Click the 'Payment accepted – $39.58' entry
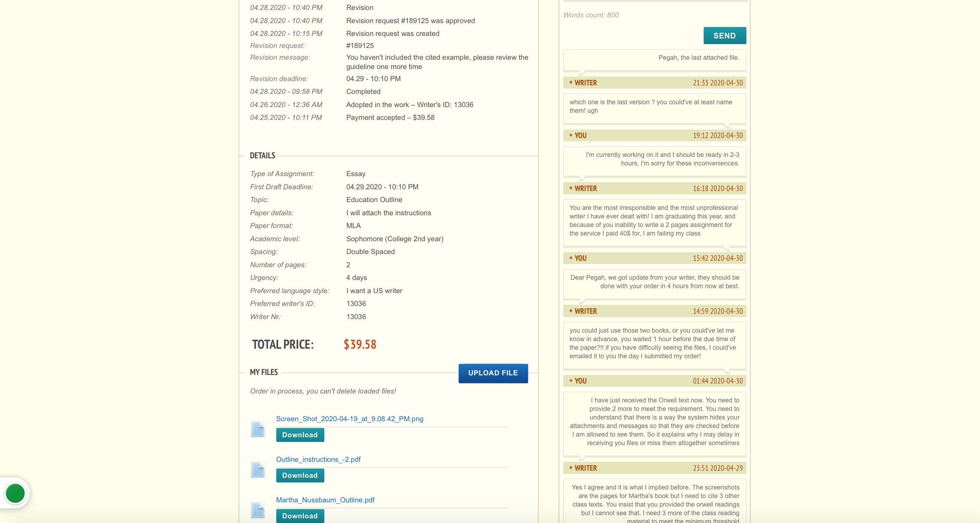 click(390, 118)
